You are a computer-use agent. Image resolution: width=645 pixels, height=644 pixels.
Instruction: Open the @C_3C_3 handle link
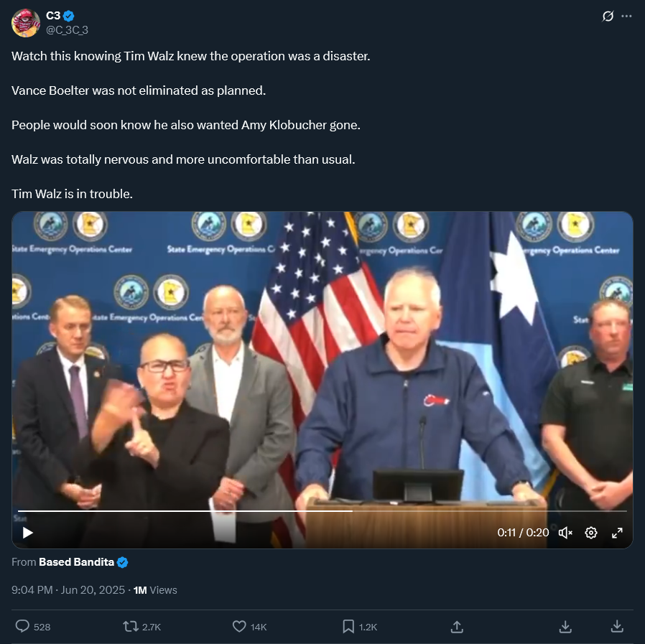coord(67,30)
